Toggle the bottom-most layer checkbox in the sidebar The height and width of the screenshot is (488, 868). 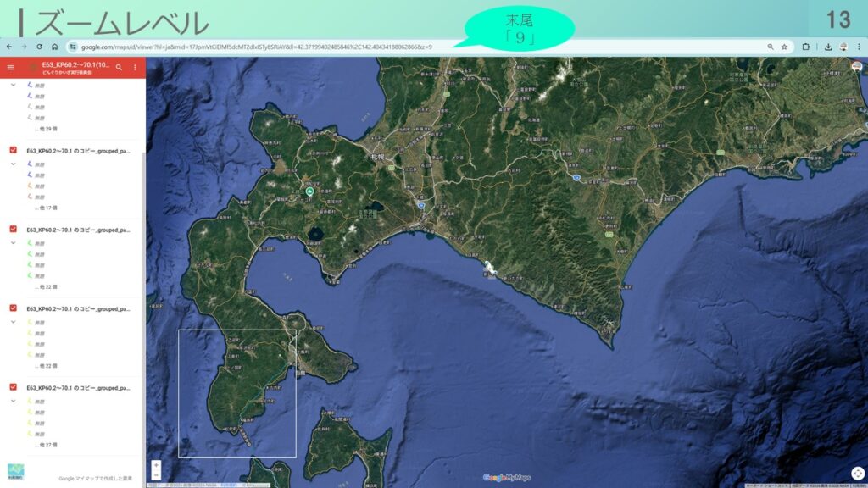pyautogui.click(x=13, y=387)
